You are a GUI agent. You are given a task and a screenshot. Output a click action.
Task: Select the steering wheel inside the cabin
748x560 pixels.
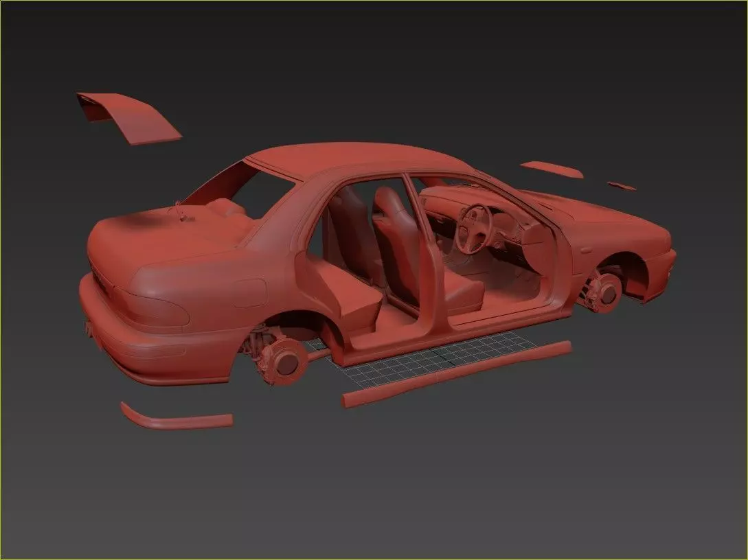pos(473,229)
